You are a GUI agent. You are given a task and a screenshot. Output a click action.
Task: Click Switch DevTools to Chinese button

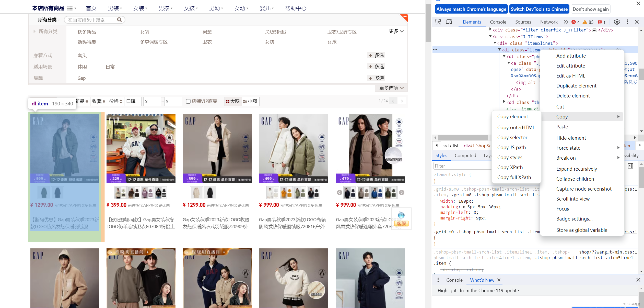pyautogui.click(x=539, y=9)
